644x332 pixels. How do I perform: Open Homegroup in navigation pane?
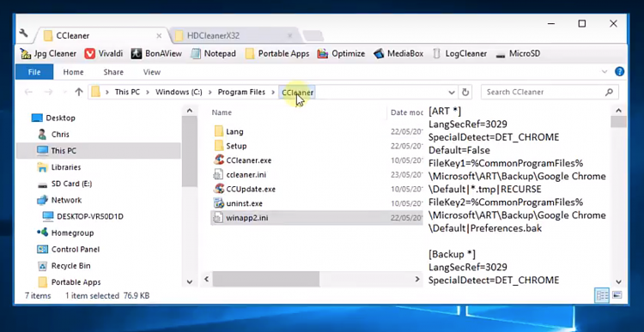tap(65, 233)
